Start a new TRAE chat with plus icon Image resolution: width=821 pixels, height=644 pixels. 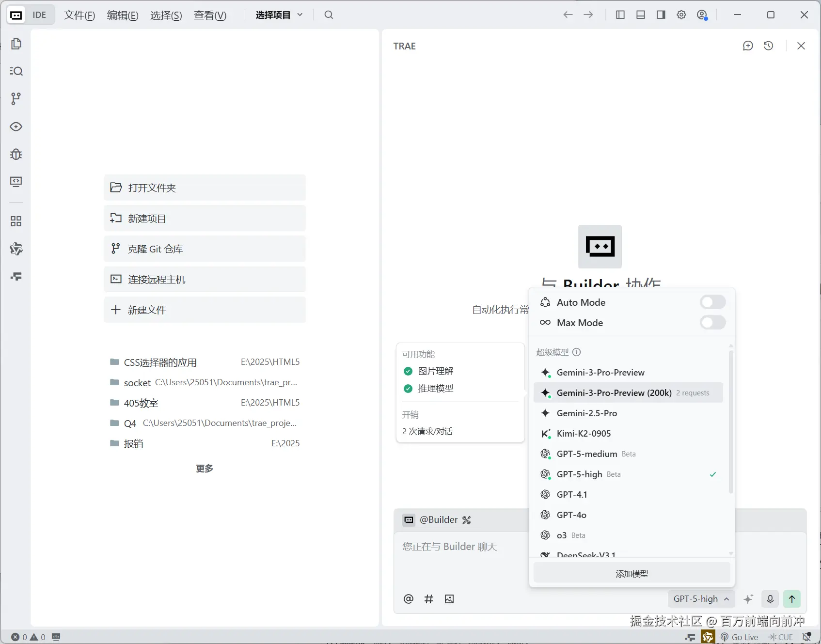pyautogui.click(x=748, y=46)
